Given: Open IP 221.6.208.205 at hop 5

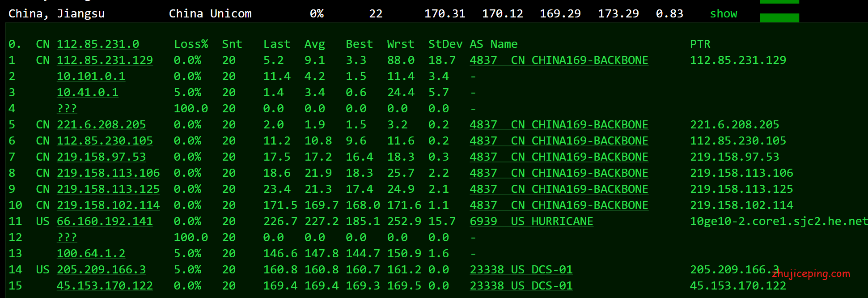Looking at the screenshot, I should tap(101, 125).
